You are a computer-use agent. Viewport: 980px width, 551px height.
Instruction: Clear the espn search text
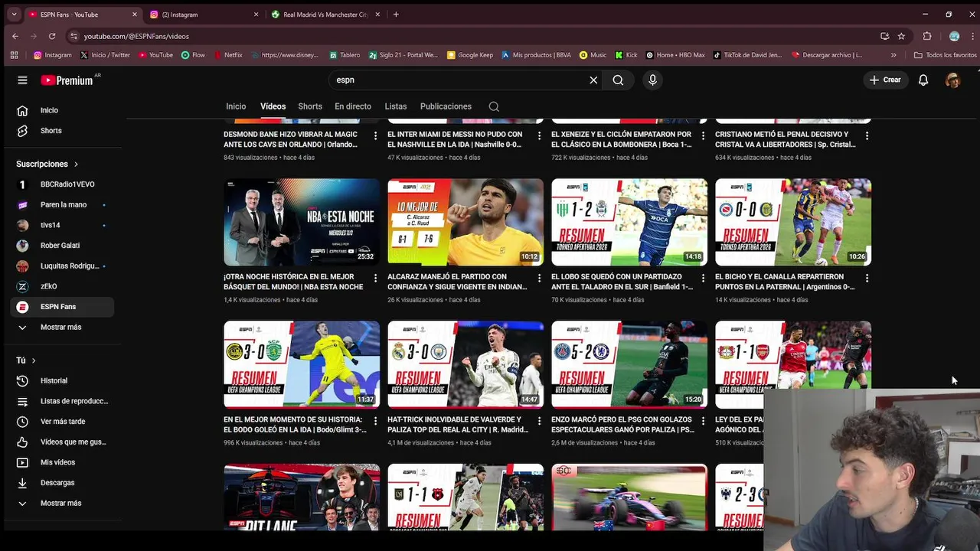(x=593, y=80)
